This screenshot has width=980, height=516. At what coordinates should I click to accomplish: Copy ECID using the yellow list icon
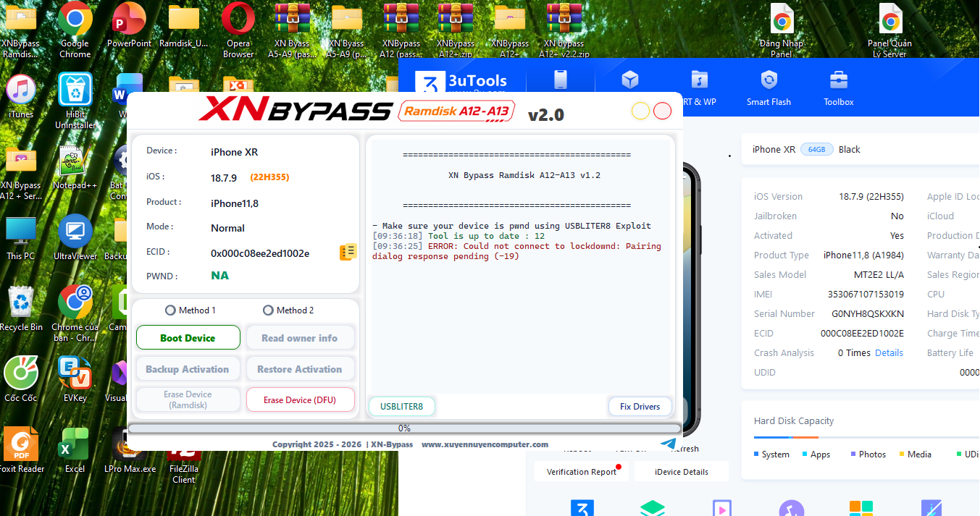pyautogui.click(x=348, y=252)
